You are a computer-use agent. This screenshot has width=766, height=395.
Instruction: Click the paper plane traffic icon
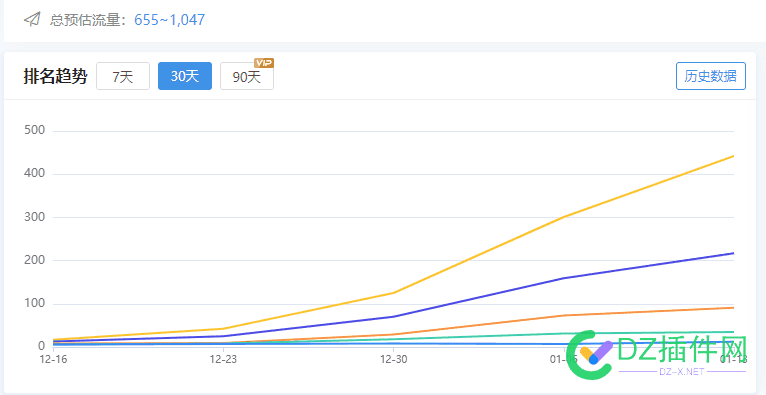32,20
